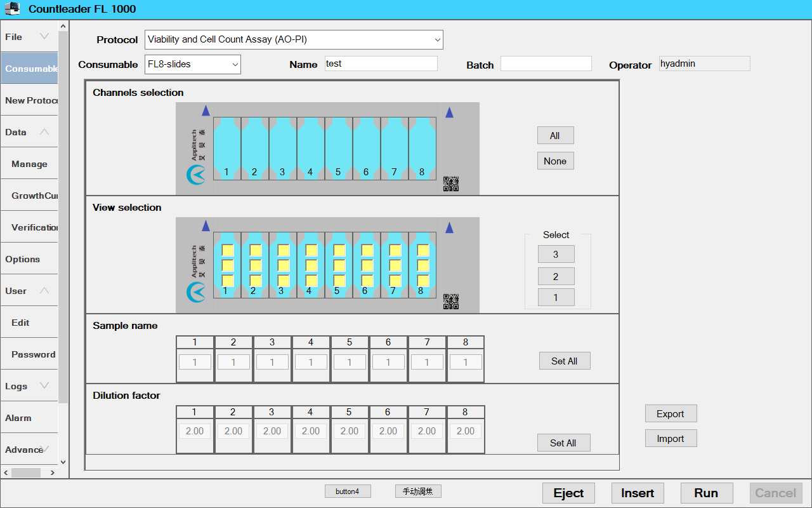812x508 pixels.
Task: Toggle channel 5 in Channels selection
Action: pyautogui.click(x=338, y=148)
